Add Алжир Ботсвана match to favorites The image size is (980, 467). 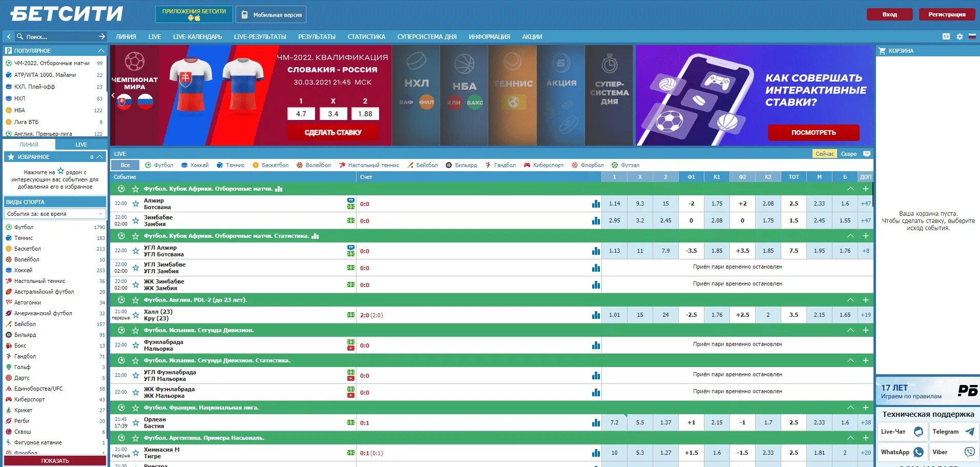tap(136, 204)
